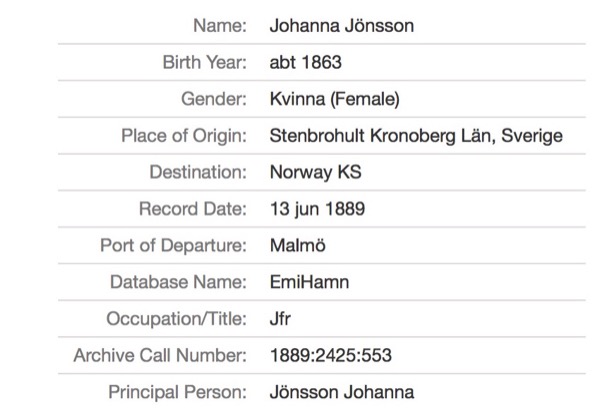Select Stenbrohult Kronoberg Län, Sverige text

click(x=416, y=136)
